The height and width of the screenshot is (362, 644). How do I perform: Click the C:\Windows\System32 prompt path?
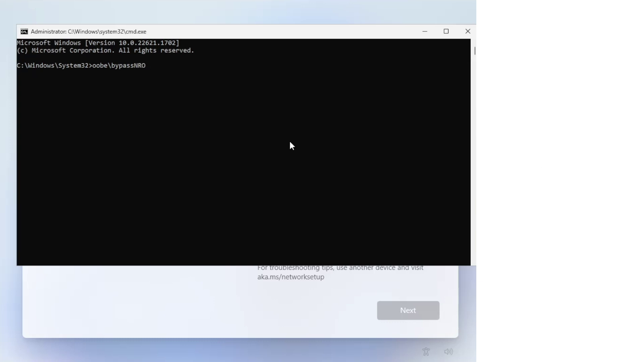pos(52,66)
